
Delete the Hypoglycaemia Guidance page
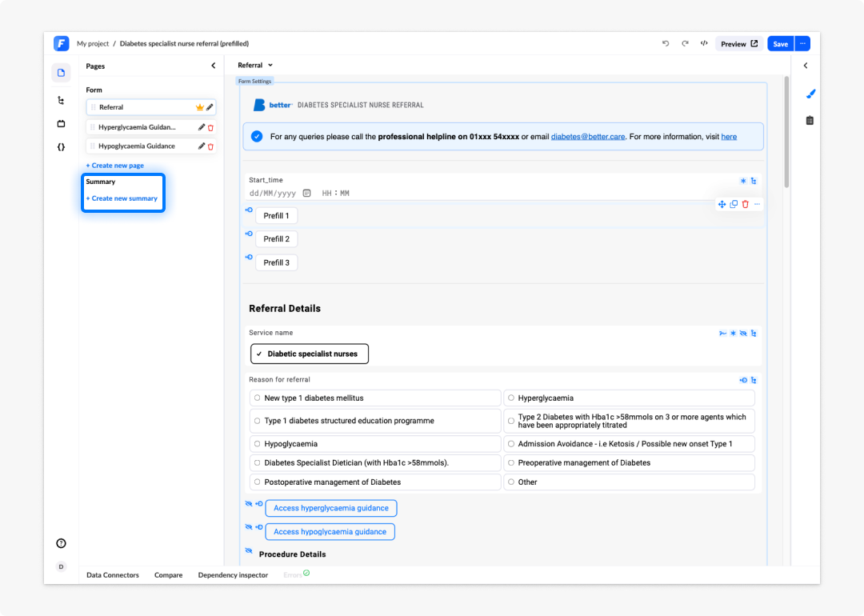tap(210, 146)
